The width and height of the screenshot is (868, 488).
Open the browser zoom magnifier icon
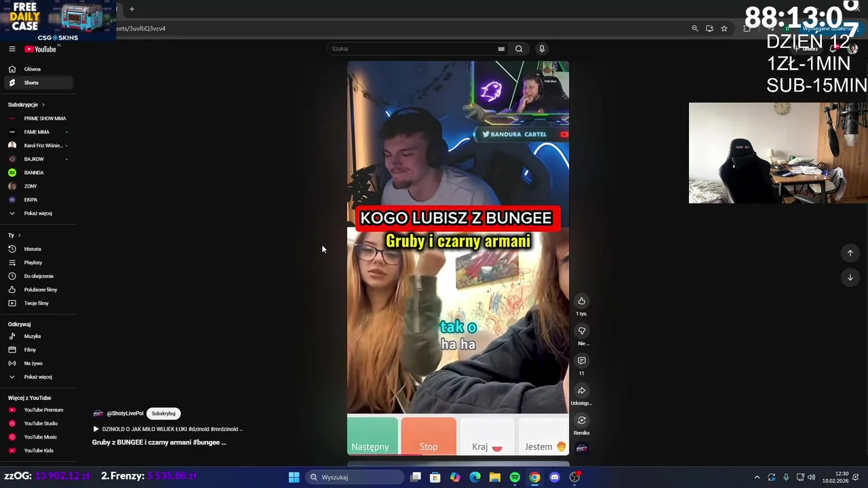[x=694, y=28]
